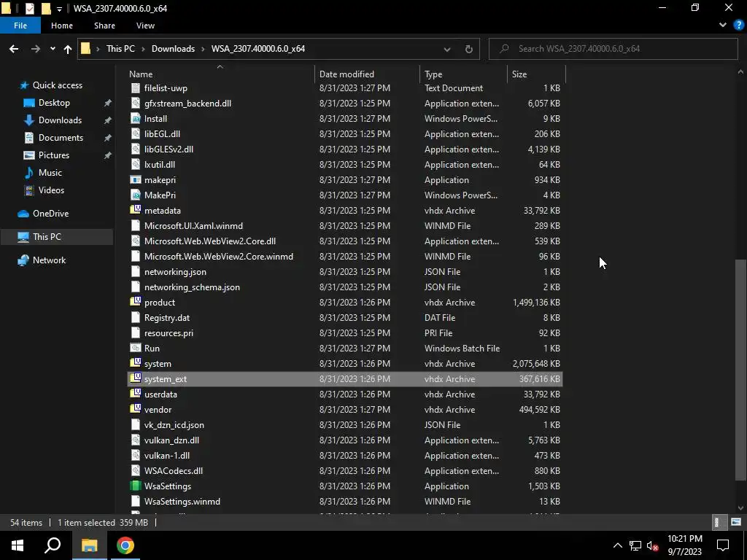This screenshot has height=560, width=747.
Task: Select the product vhdx archive icon
Action: point(136,302)
